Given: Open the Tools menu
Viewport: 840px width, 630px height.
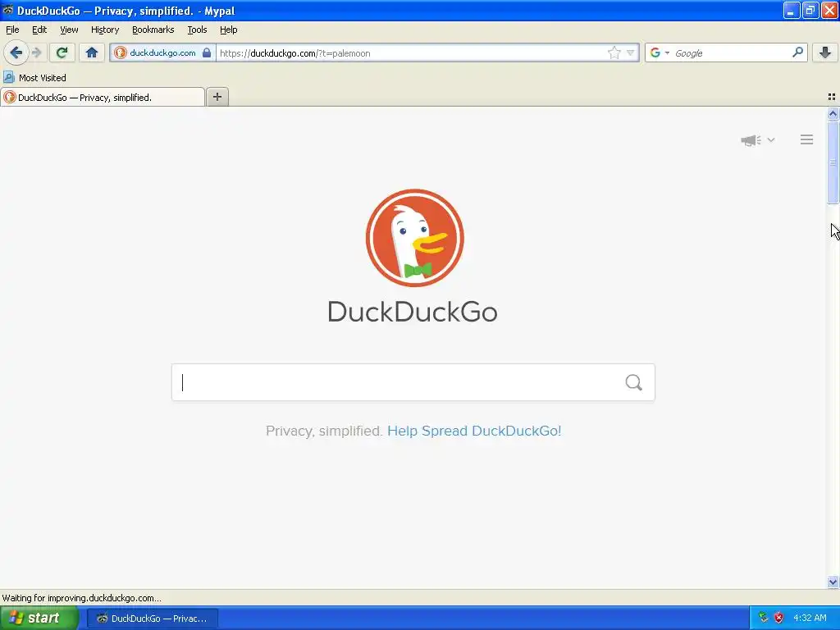Looking at the screenshot, I should (197, 30).
